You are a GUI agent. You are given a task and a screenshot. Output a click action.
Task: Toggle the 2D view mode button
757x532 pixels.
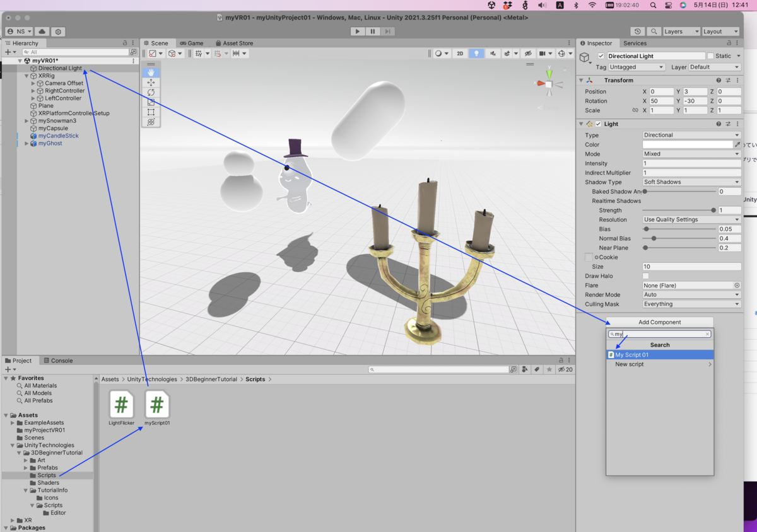[460, 54]
